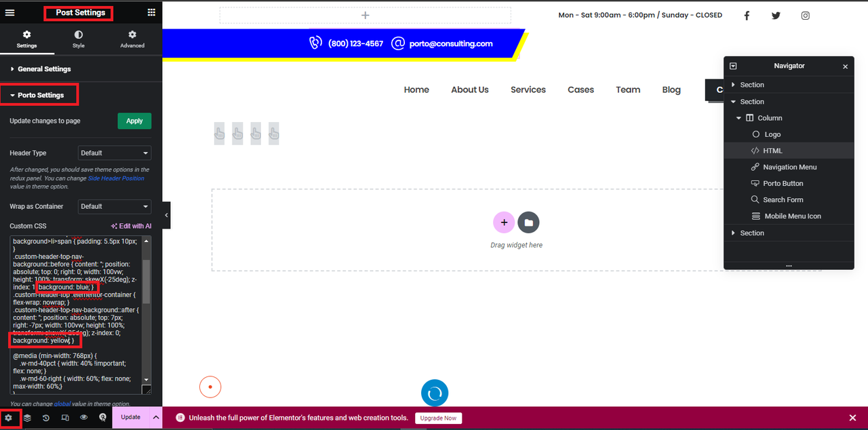Switch to the Settings tab
Image resolution: width=868 pixels, height=430 pixels.
pos(26,39)
